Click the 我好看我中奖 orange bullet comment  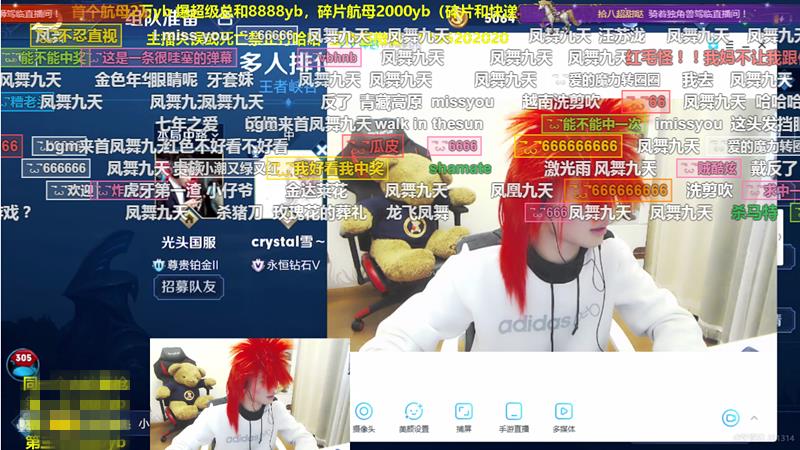tap(305, 168)
